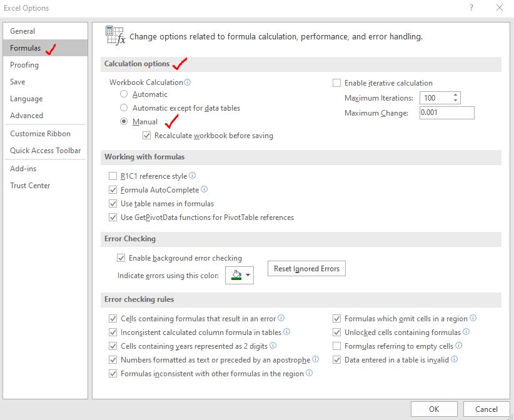Open the Save options category
Image resolution: width=514 pixels, height=420 pixels.
coord(45,82)
